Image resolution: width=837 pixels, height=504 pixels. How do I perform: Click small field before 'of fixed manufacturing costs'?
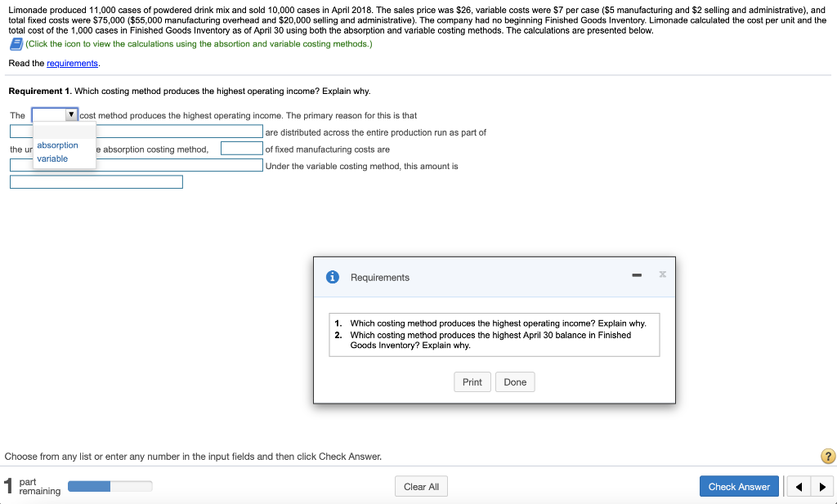pyautogui.click(x=242, y=149)
